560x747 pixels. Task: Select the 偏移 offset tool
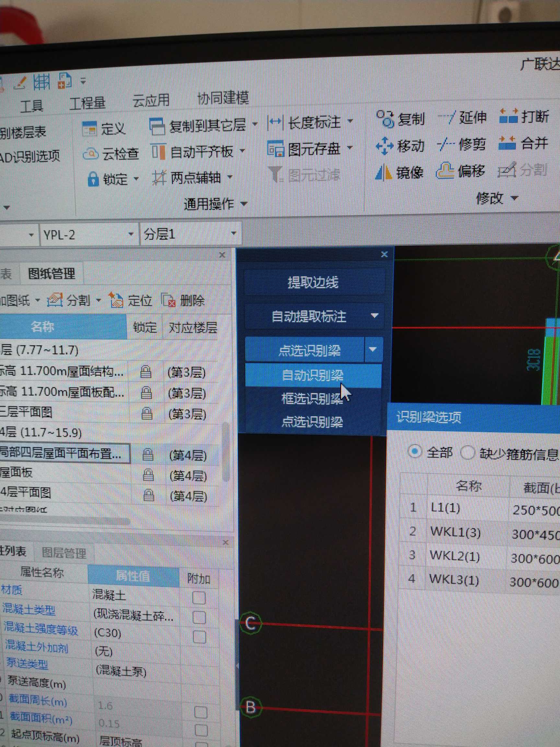pyautogui.click(x=461, y=171)
